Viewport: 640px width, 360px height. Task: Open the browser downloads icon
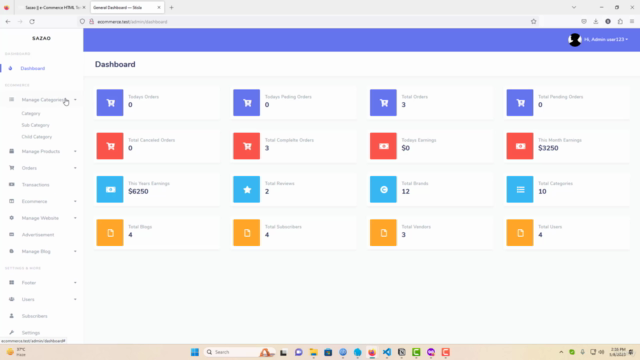[596, 22]
